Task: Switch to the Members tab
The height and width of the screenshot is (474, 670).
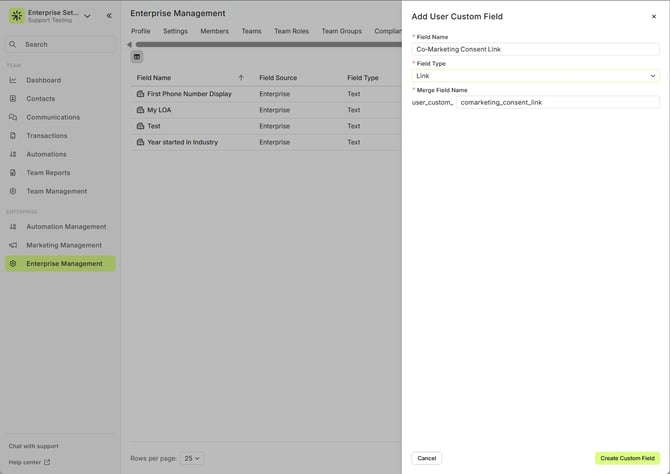Action: click(x=214, y=31)
